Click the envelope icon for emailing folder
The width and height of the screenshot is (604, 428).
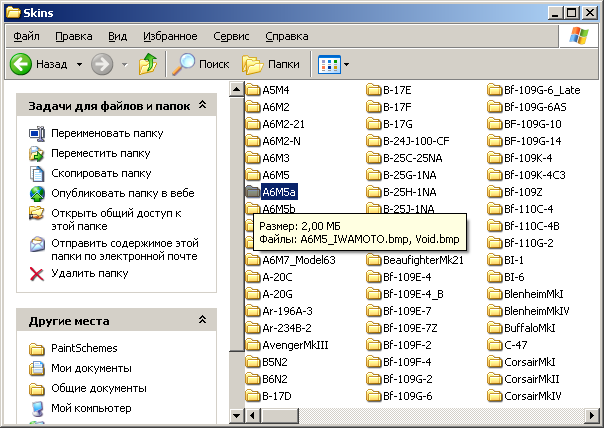pos(37,244)
